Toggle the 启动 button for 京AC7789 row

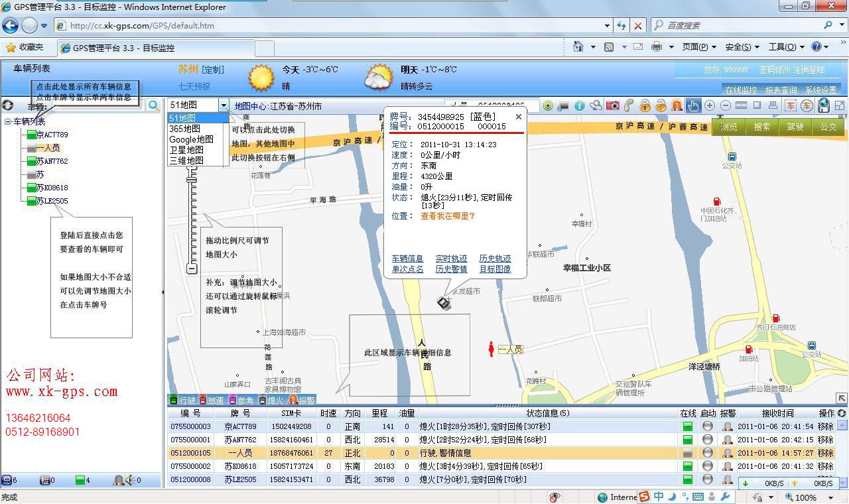point(708,426)
